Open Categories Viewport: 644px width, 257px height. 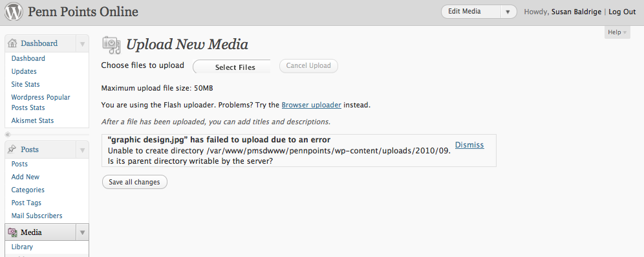pos(28,190)
